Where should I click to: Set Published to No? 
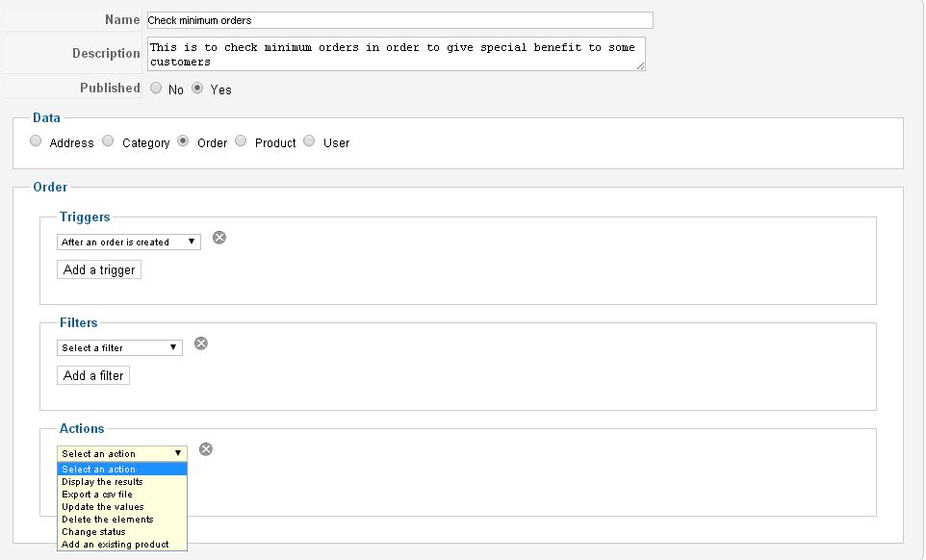156,88
